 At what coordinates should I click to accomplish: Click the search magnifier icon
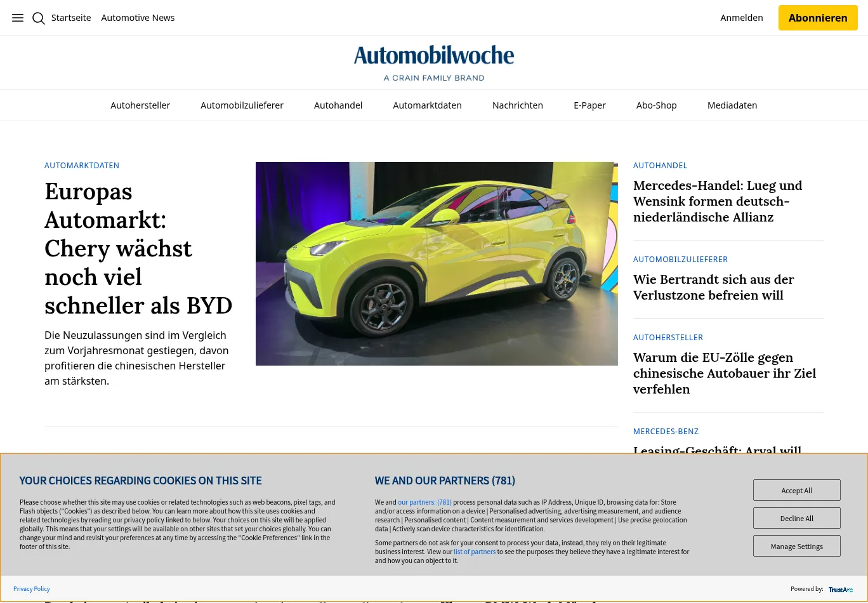[38, 18]
